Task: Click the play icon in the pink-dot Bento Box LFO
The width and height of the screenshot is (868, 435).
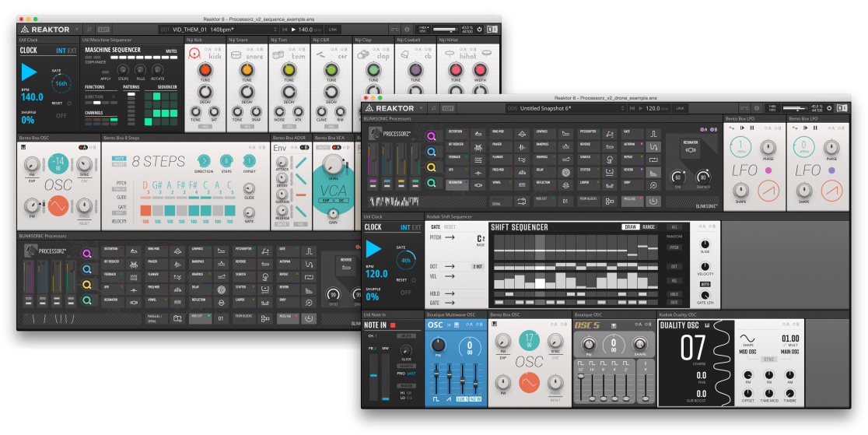Action: pos(742,128)
